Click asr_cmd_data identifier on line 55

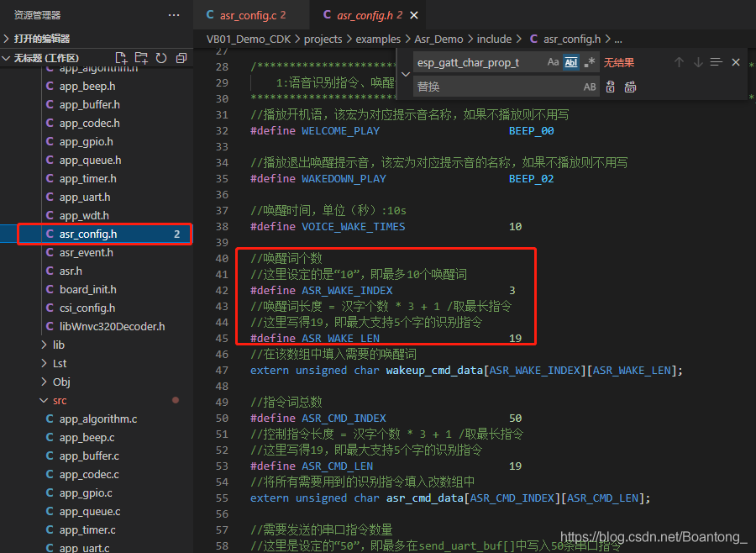coord(425,498)
